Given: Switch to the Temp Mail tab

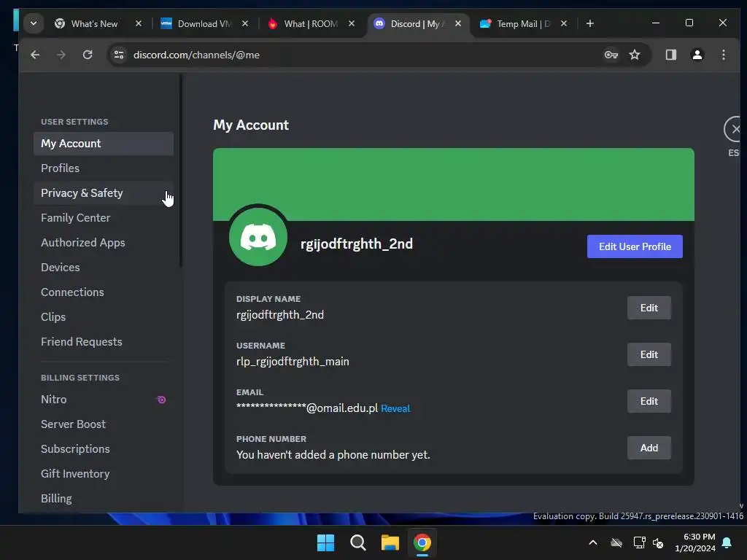Looking at the screenshot, I should click(523, 24).
